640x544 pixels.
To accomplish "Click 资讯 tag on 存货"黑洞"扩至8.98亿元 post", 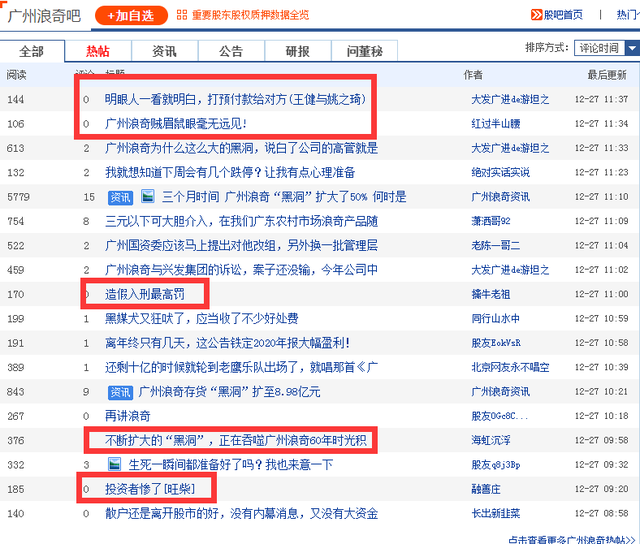I will click(120, 393).
